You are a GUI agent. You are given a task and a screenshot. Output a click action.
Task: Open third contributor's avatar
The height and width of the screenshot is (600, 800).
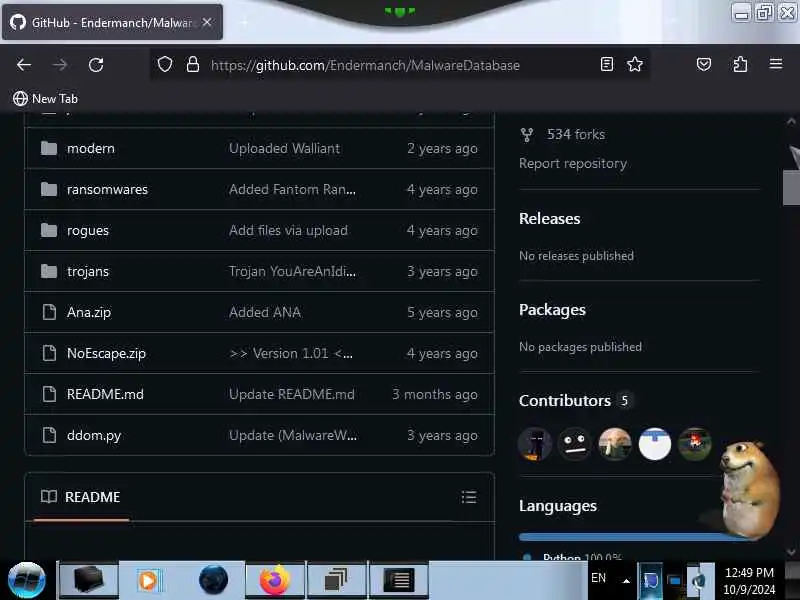[x=615, y=444]
